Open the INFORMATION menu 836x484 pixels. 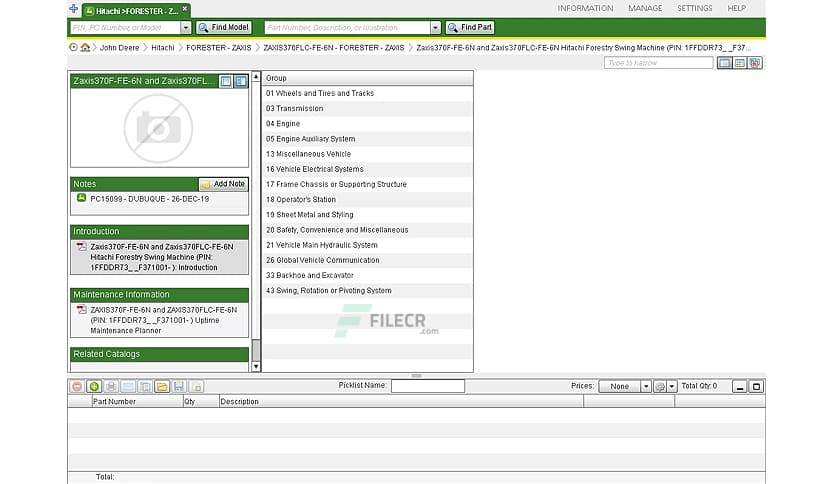[x=585, y=9]
